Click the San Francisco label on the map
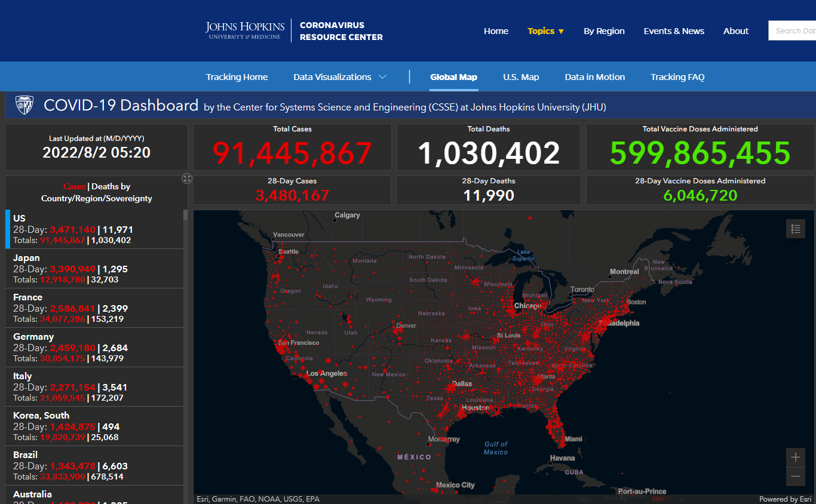The width and height of the screenshot is (816, 504). (x=298, y=343)
